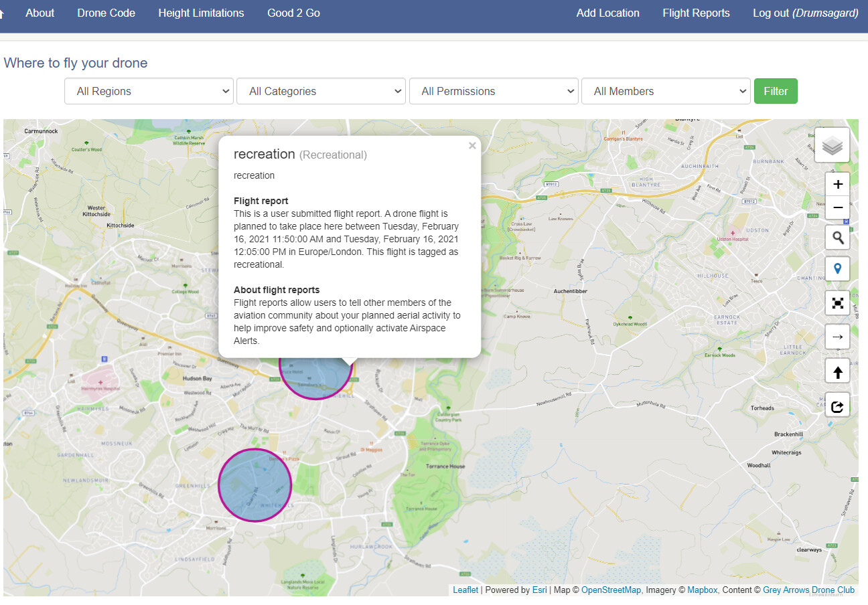Viewport: 868px width, 605px height.
Task: Log out of Drumsagard account
Action: pyautogui.click(x=806, y=13)
